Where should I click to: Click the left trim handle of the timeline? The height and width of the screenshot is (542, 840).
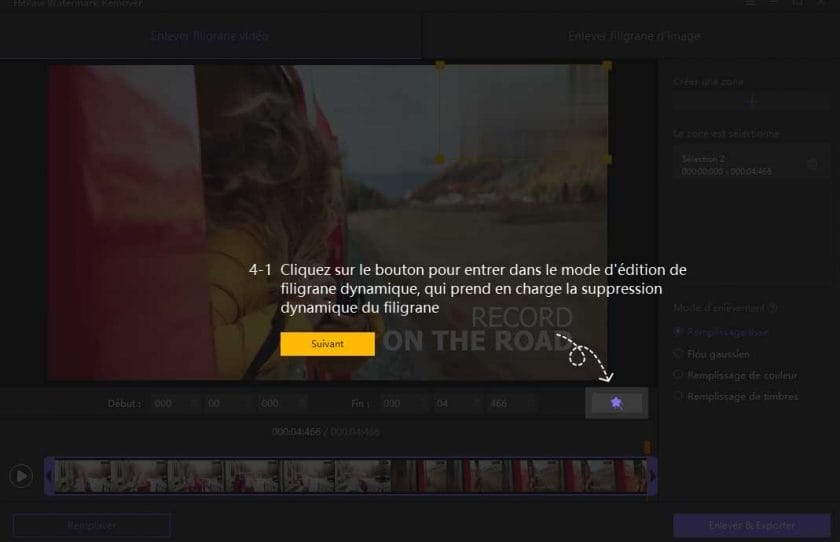(x=49, y=476)
